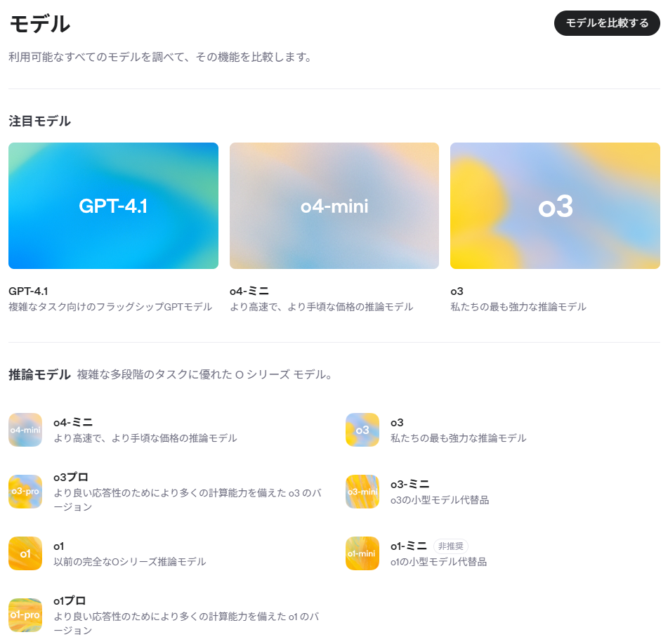The width and height of the screenshot is (668, 644).
Task: Click the o3-mini model icon
Action: point(362,492)
